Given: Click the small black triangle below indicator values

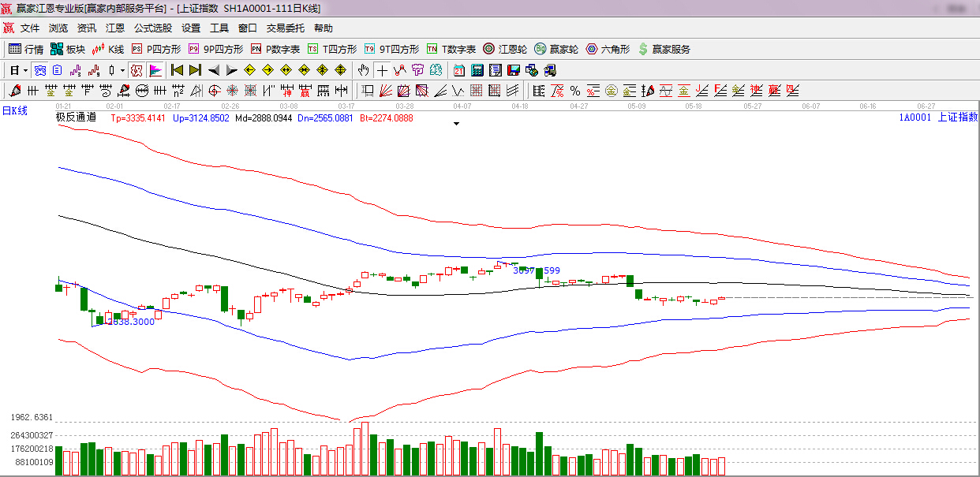Looking at the screenshot, I should (x=456, y=124).
